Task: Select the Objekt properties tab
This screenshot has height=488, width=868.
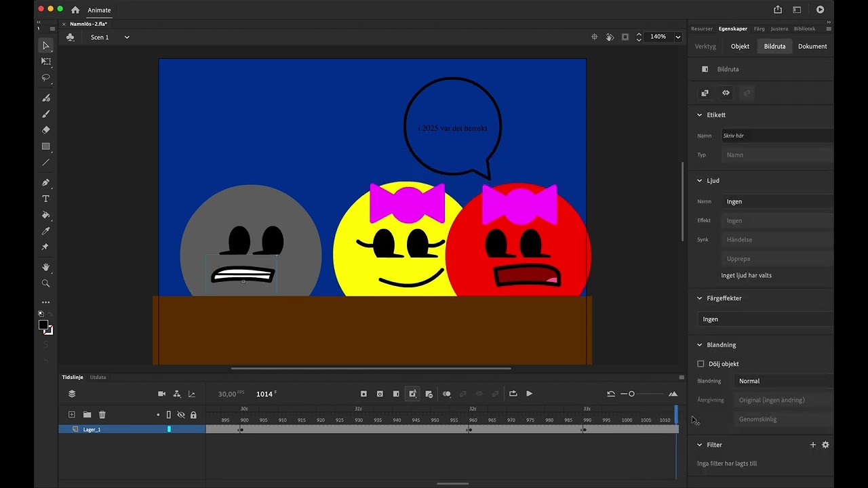Action: pyautogui.click(x=740, y=46)
